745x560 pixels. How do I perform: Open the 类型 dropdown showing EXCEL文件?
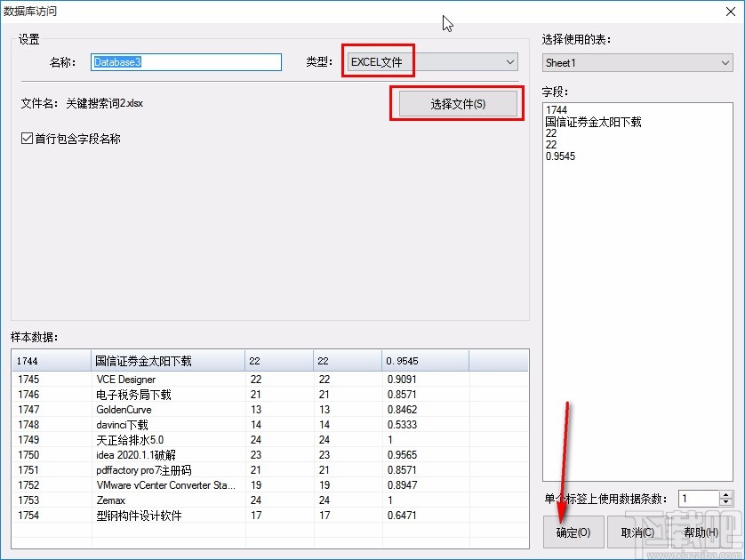pos(432,62)
